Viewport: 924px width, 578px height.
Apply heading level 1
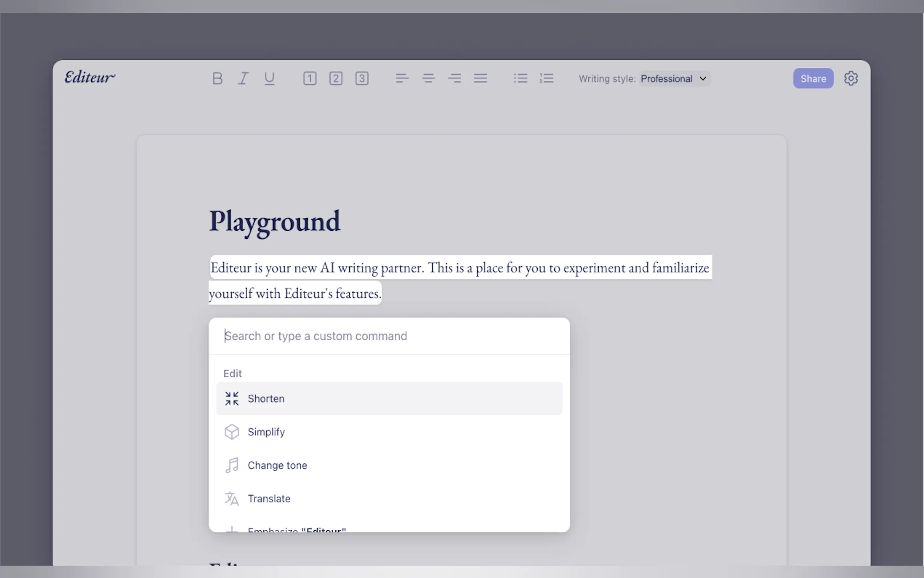310,78
